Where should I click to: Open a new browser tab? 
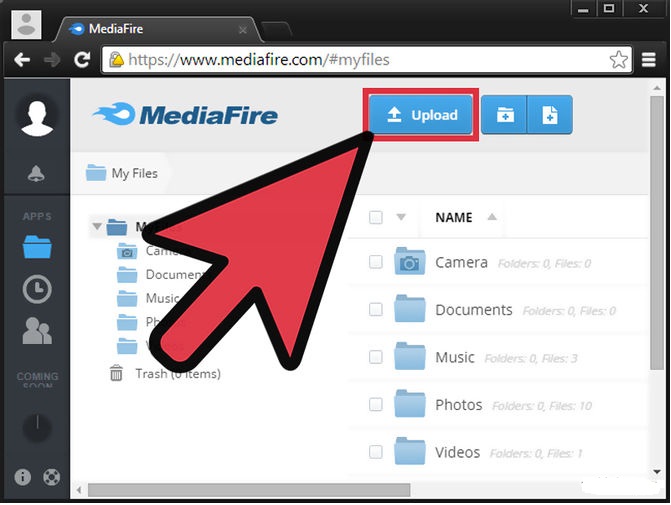(276, 31)
